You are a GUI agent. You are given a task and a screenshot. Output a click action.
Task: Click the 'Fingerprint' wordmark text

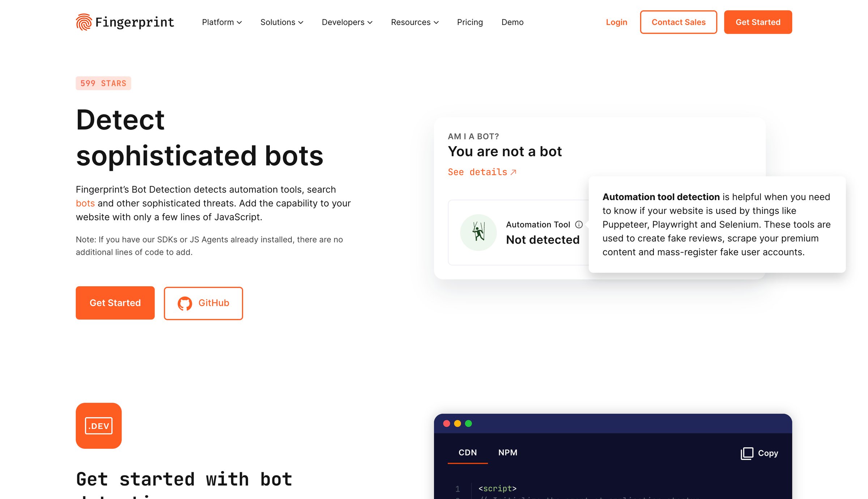[x=135, y=22]
